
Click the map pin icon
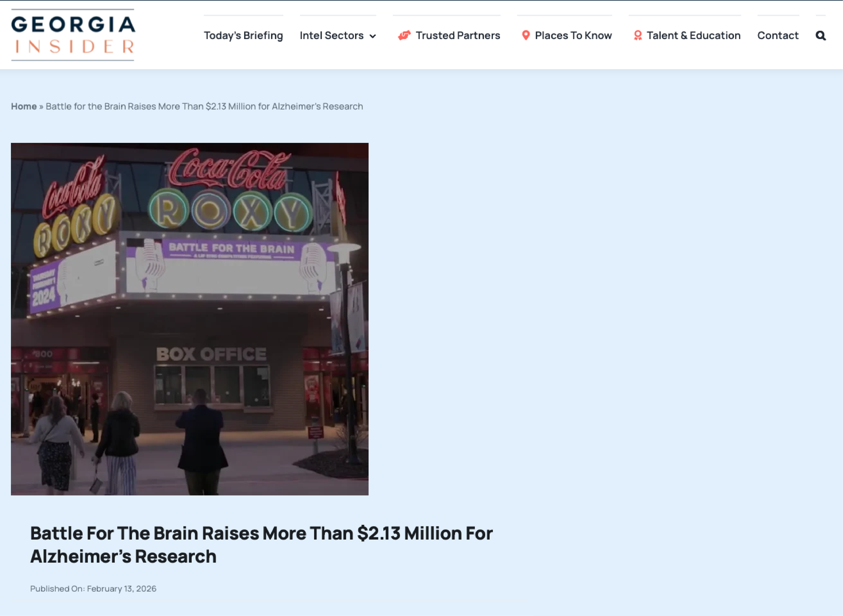click(x=526, y=35)
